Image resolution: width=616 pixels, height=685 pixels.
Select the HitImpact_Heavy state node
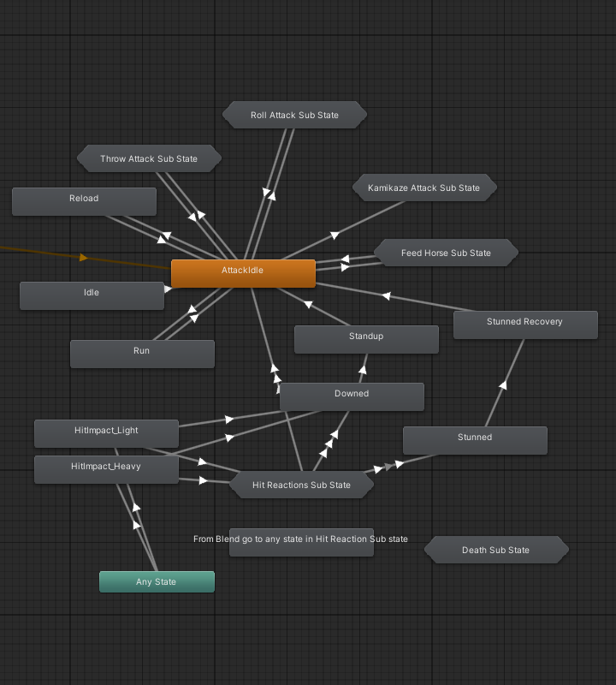coord(106,469)
